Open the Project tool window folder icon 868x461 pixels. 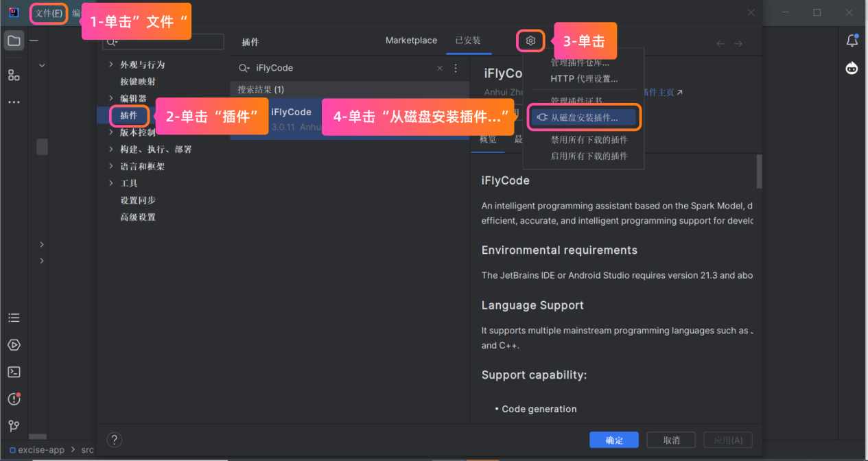click(14, 40)
